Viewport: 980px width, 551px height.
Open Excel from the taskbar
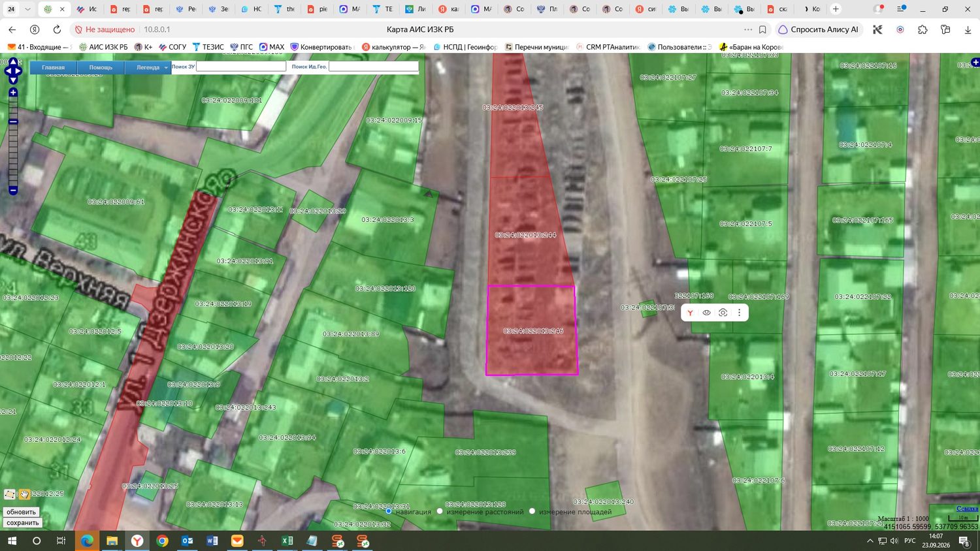(x=287, y=541)
